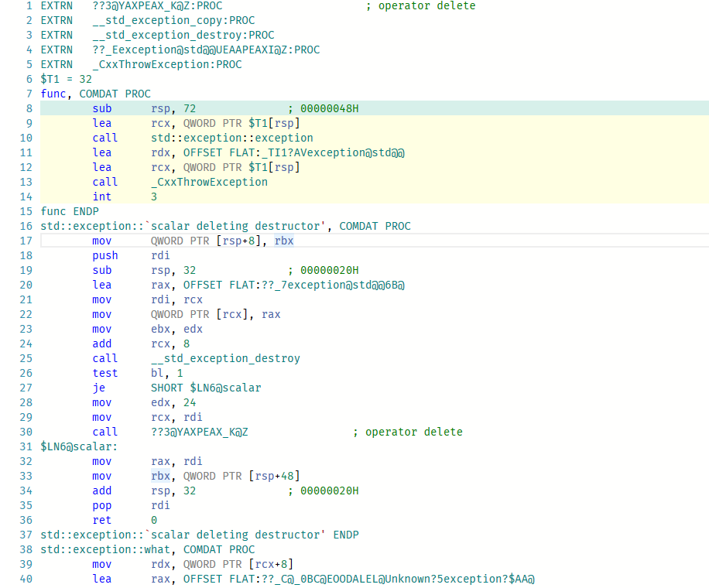The height and width of the screenshot is (588, 709).
Task: Click '??_7exception@std@@6B@' operand
Action: pos(334,285)
